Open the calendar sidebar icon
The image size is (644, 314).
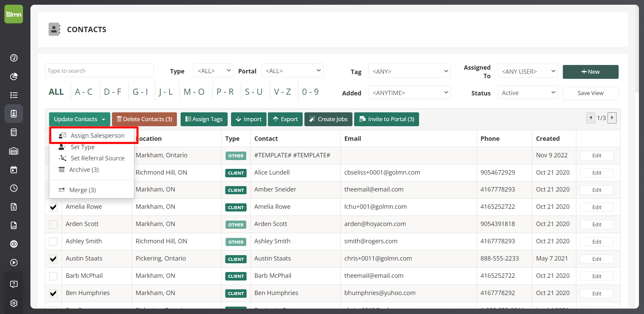14,170
